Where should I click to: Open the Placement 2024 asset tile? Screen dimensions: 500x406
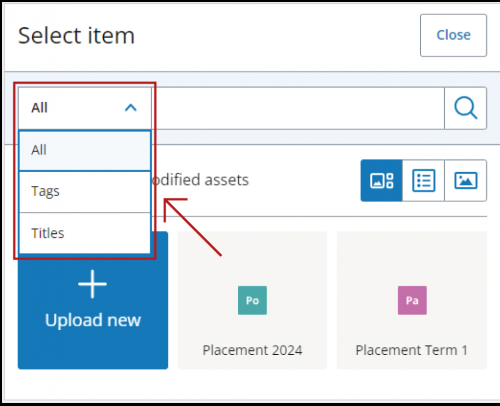252,300
